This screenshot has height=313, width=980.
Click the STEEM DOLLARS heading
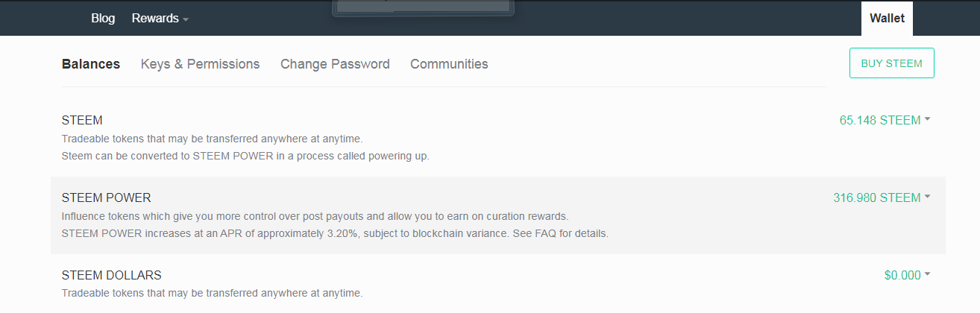111,275
